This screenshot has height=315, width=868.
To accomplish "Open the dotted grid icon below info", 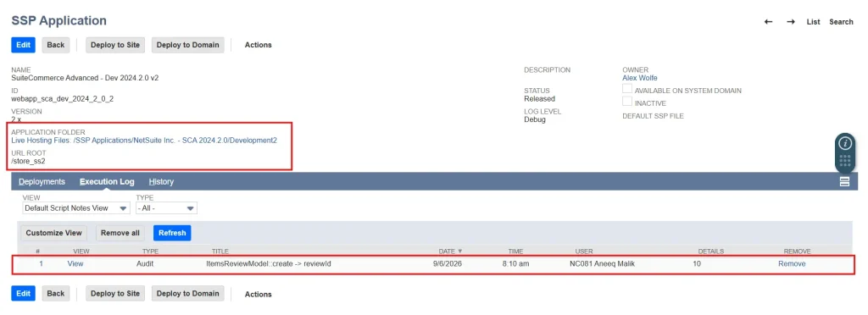I will [x=845, y=162].
